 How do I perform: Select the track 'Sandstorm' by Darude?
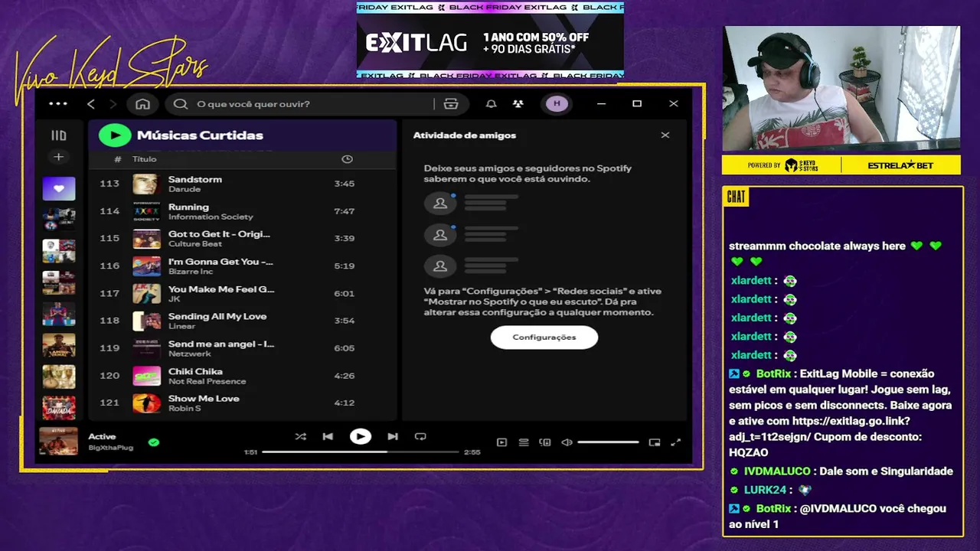pyautogui.click(x=194, y=179)
